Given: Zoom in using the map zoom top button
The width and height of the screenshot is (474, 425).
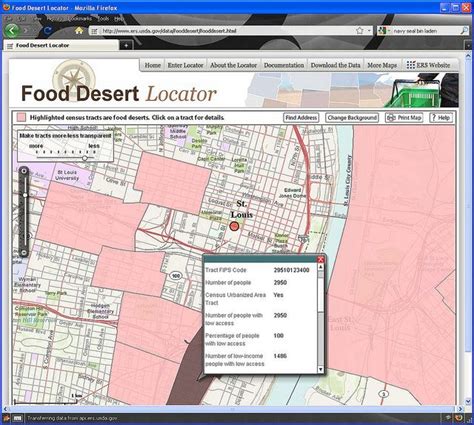Looking at the screenshot, I should coord(24,171).
